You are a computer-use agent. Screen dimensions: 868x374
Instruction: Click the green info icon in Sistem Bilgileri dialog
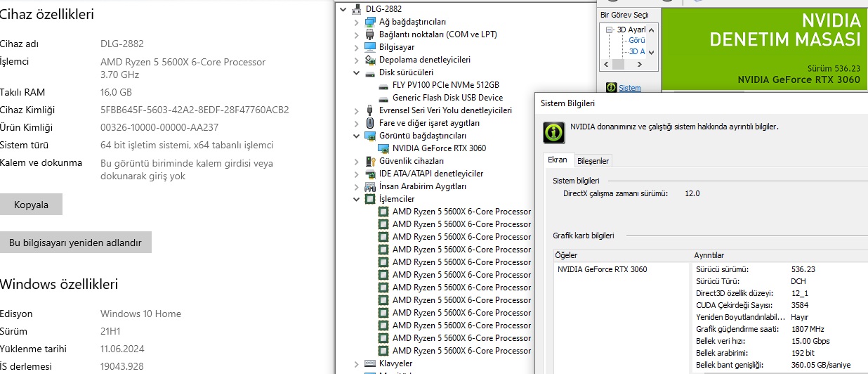pos(555,131)
